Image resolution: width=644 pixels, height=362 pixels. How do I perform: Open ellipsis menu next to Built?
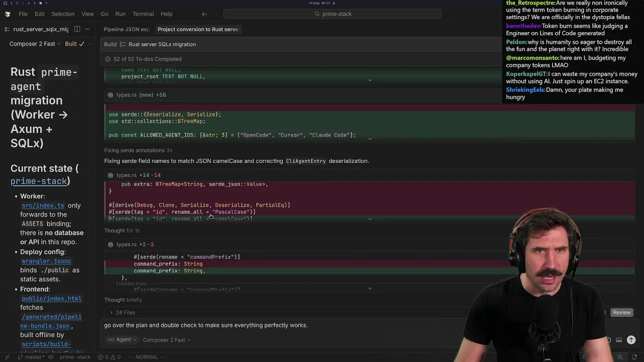click(91, 44)
